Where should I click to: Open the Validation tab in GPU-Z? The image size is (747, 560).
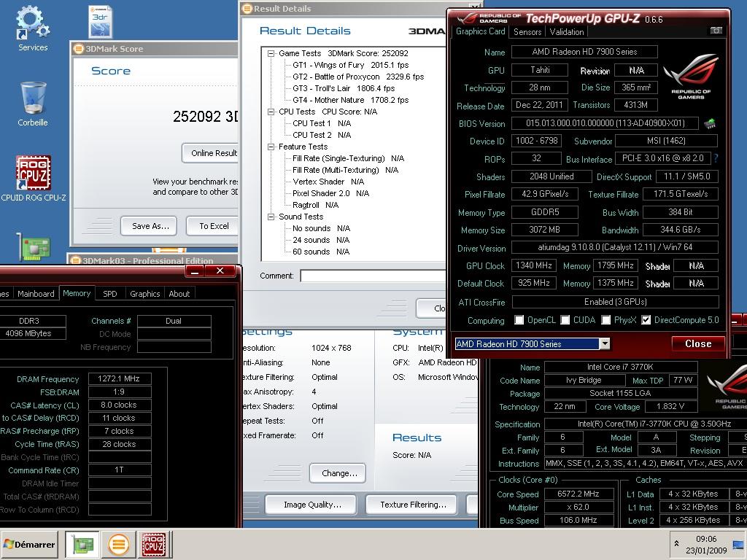click(566, 32)
